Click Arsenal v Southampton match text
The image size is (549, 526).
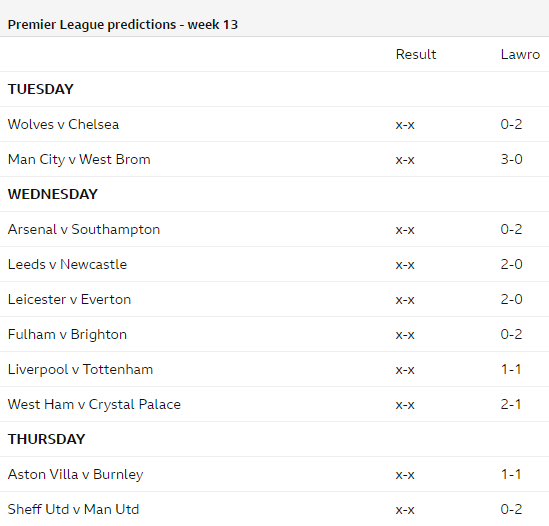tap(84, 229)
